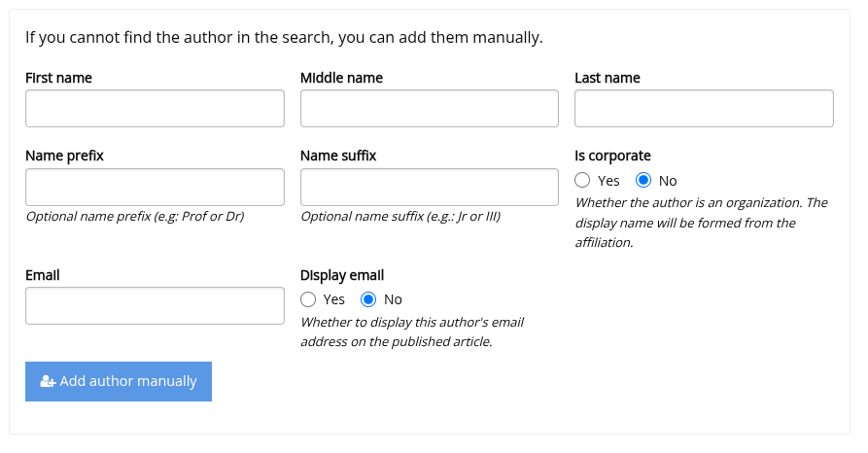Select the Name suffix input box
868x453 pixels.
(x=429, y=187)
